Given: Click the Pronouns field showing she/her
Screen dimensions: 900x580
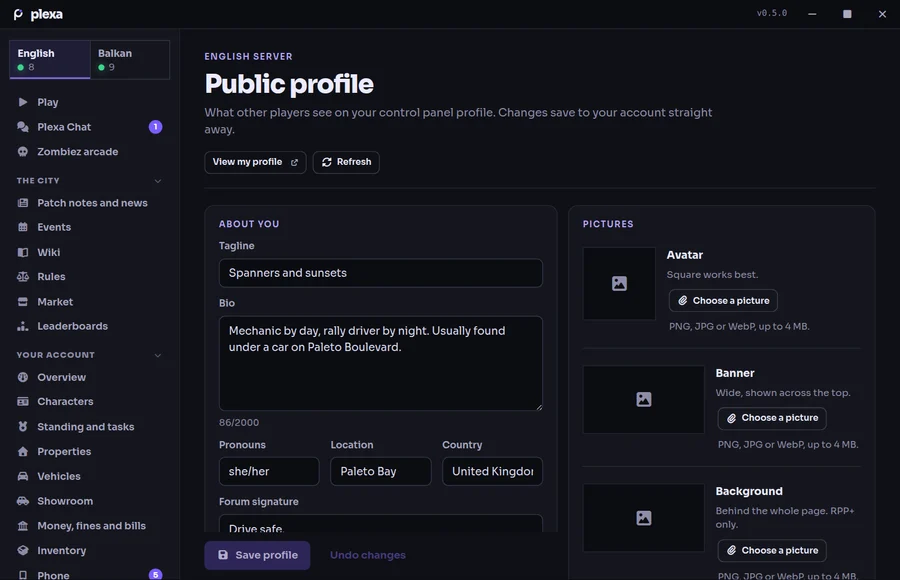Looking at the screenshot, I should click(269, 471).
